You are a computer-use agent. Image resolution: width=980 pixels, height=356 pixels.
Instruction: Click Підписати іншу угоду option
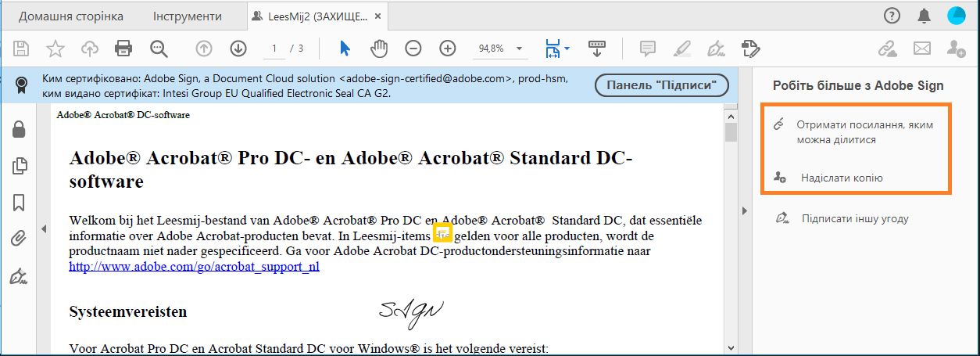tap(854, 218)
